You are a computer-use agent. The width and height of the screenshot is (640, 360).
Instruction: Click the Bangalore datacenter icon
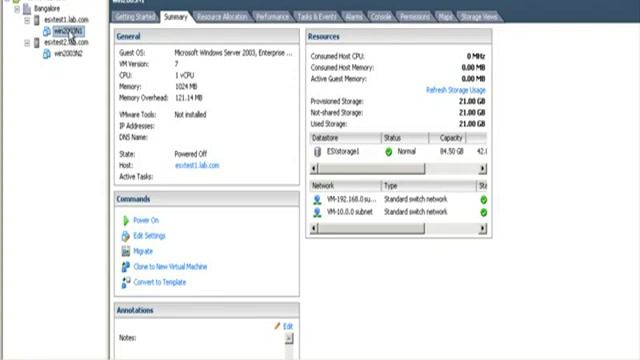pos(27,9)
